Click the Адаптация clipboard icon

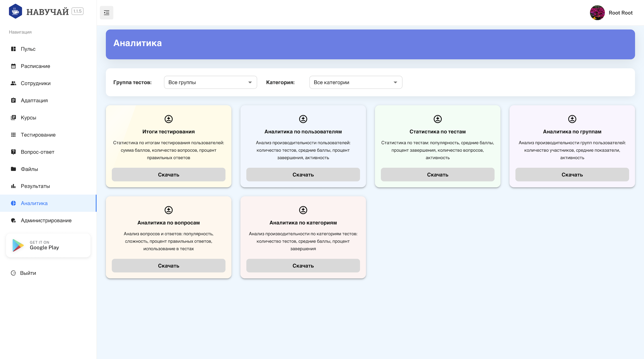coord(13,100)
